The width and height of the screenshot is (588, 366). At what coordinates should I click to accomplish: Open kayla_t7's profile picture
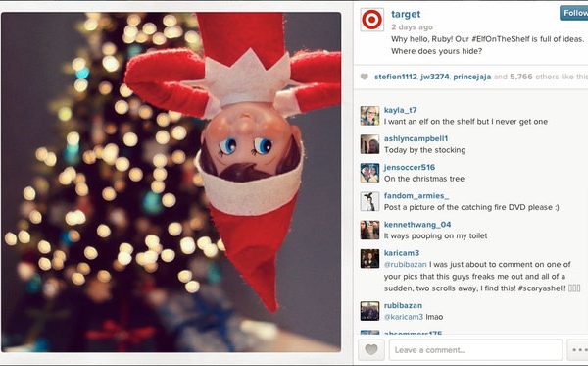(x=369, y=116)
